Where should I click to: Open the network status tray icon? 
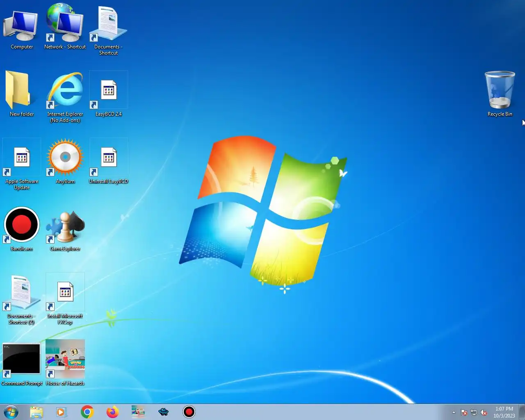(x=474, y=412)
